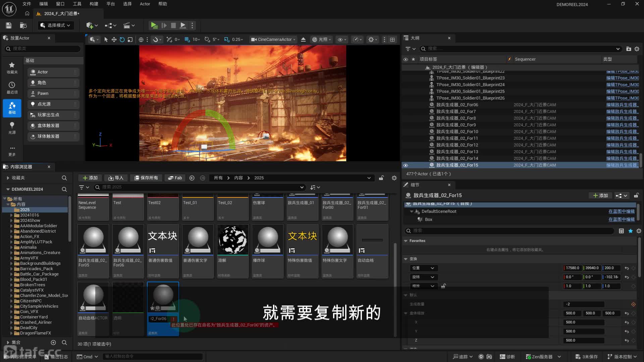Expand the 2024Show folder
644x362 pixels.
pos(11,221)
